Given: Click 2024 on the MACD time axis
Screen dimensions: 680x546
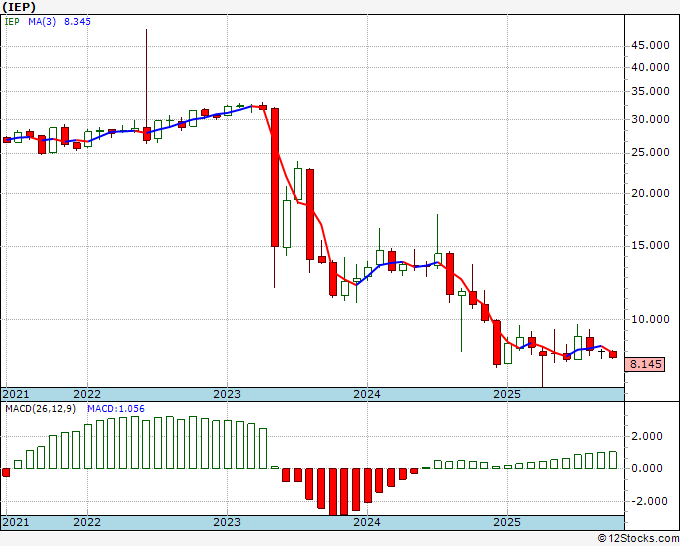Looking at the screenshot, I should click(x=367, y=522).
